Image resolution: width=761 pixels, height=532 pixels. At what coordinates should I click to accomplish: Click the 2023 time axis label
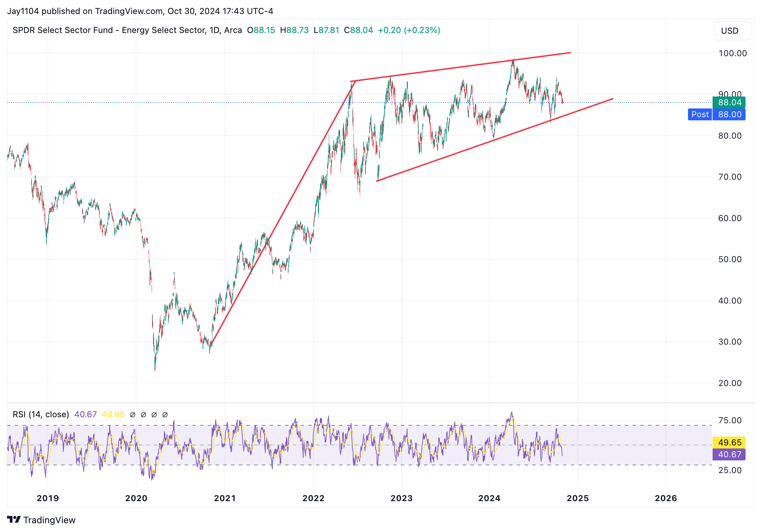[402, 498]
